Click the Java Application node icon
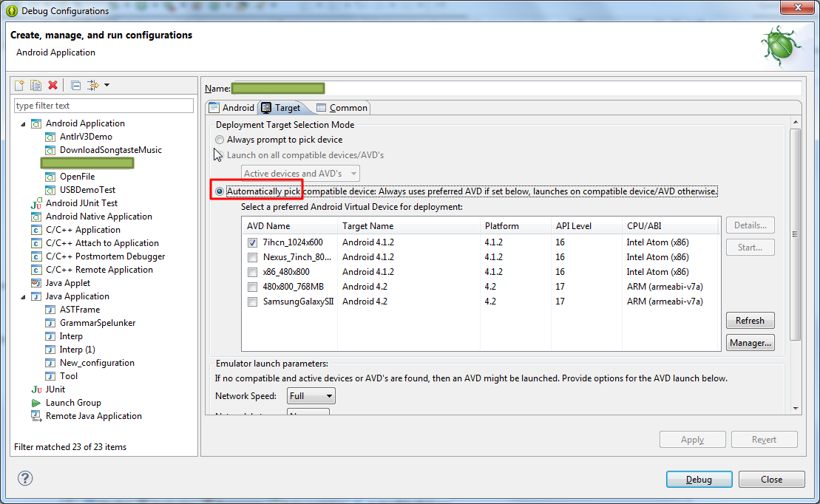This screenshot has height=504, width=820. [36, 296]
